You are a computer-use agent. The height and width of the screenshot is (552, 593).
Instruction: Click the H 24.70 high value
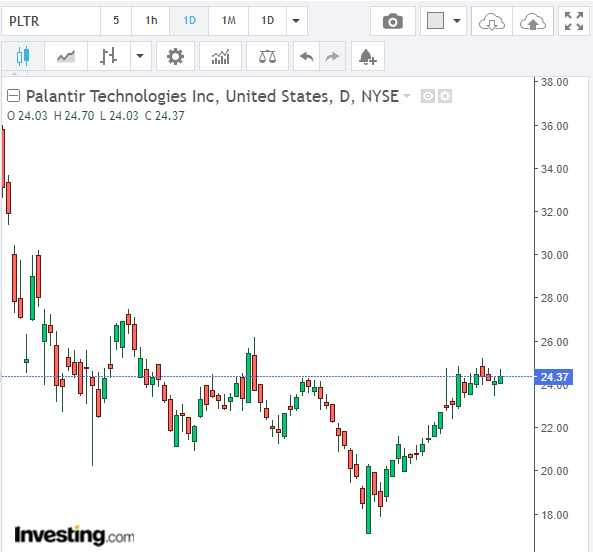pyautogui.click(x=74, y=116)
